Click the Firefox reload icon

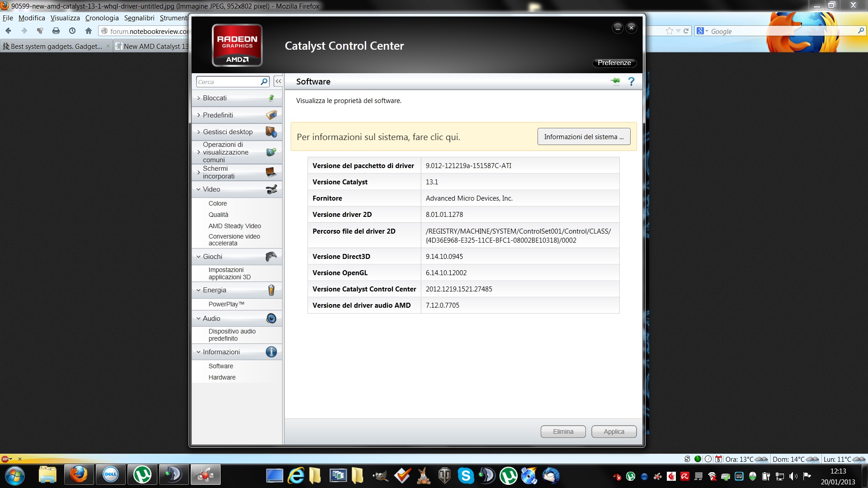point(686,31)
